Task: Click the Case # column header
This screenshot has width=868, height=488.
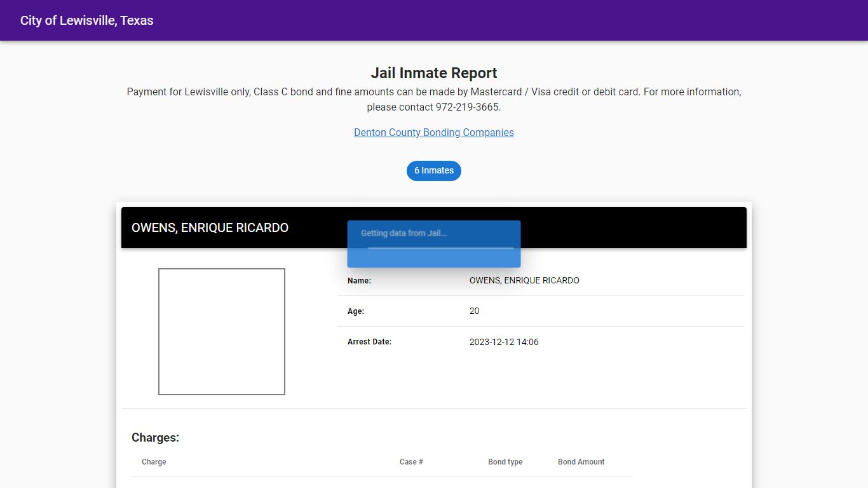Action: [x=411, y=462]
